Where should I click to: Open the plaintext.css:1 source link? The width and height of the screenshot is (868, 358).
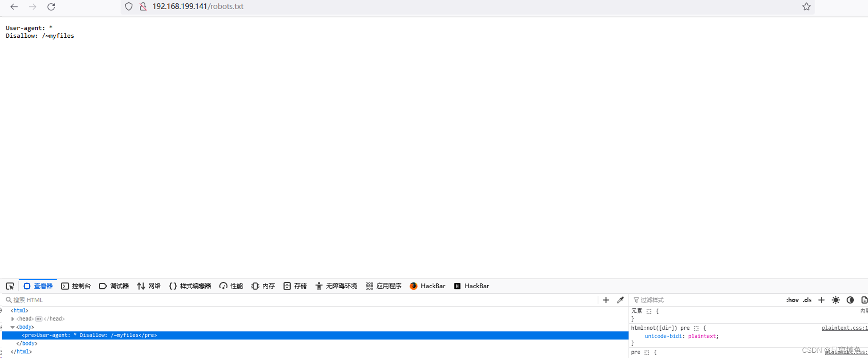pos(845,328)
